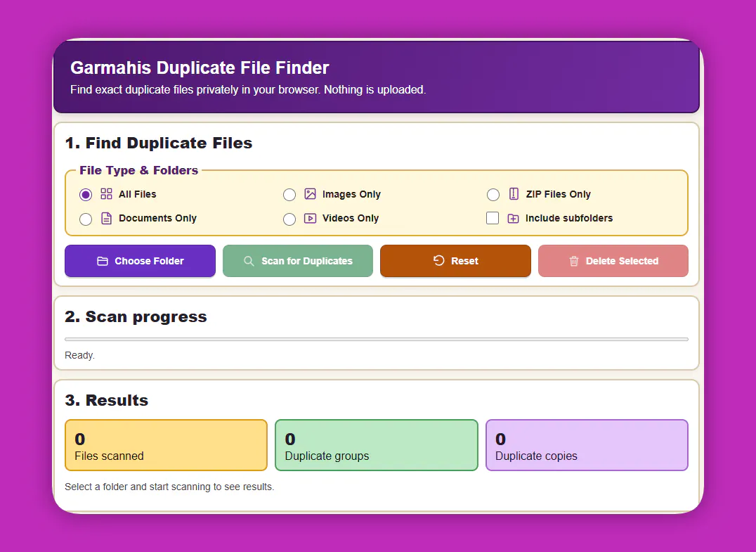Click the 'Include subfolders' label text

point(569,218)
